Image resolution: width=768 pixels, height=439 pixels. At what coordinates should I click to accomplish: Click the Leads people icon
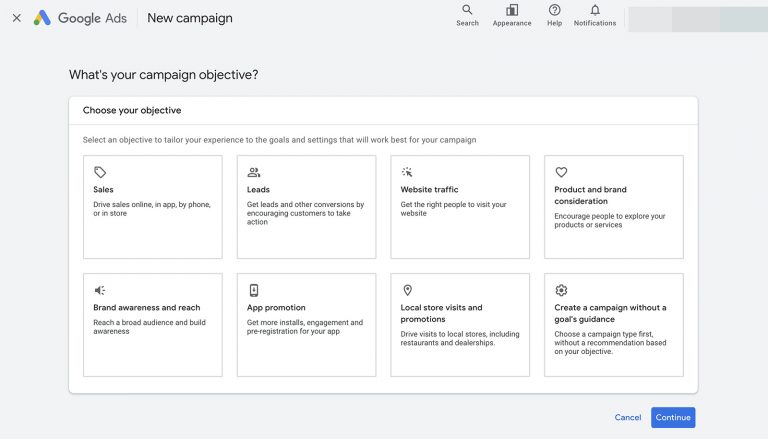(x=254, y=172)
